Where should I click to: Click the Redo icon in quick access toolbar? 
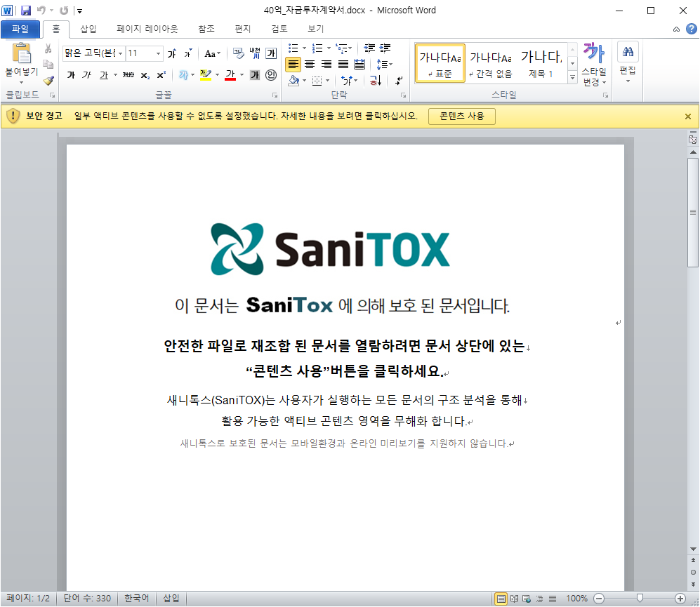click(x=65, y=10)
